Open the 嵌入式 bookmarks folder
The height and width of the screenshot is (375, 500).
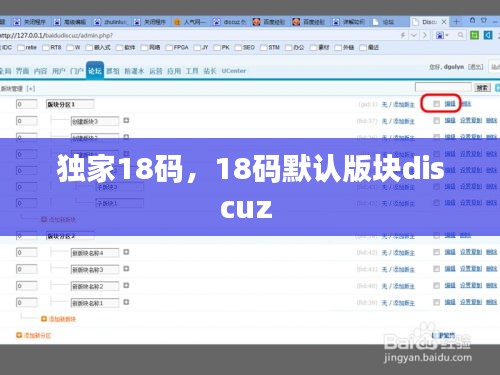pyautogui.click(x=98, y=48)
